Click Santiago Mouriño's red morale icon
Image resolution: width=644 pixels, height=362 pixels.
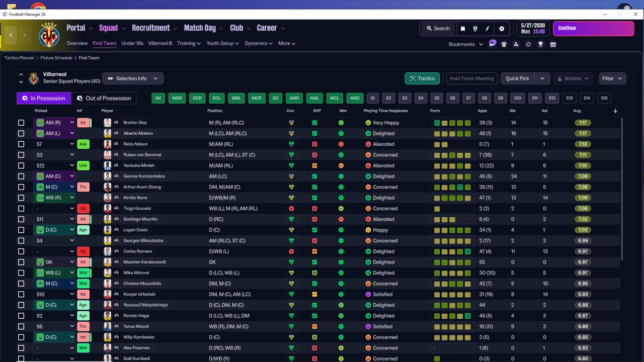tap(341, 219)
